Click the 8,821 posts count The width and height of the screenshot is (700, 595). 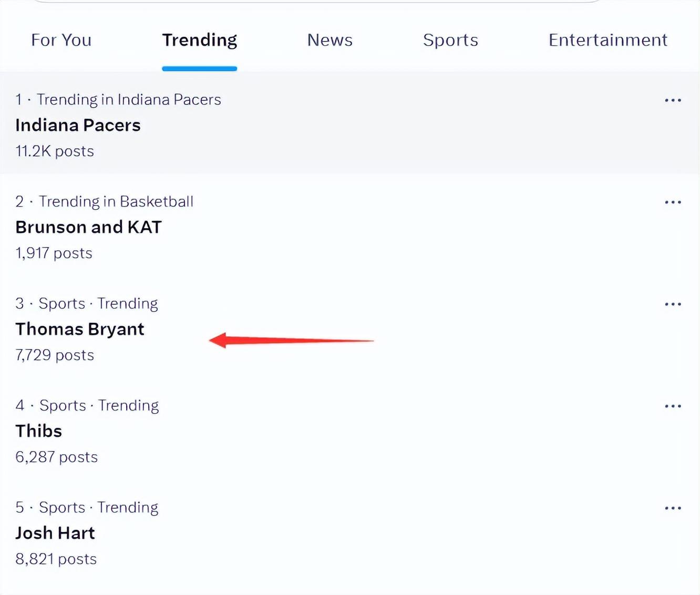coord(56,559)
